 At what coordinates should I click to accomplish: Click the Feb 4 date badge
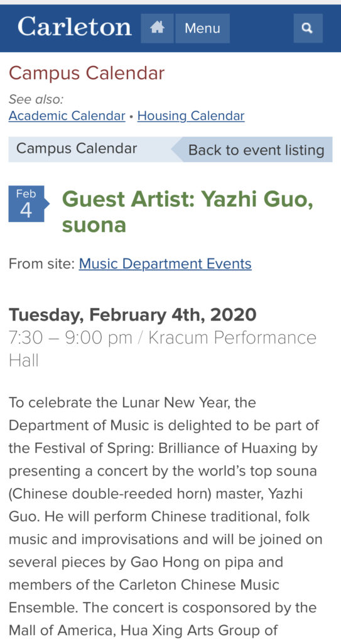[27, 204]
